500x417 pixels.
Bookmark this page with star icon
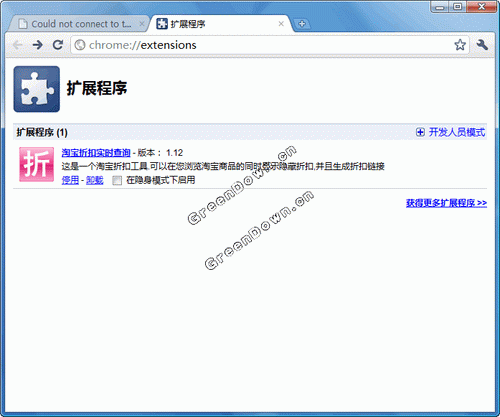click(x=460, y=45)
